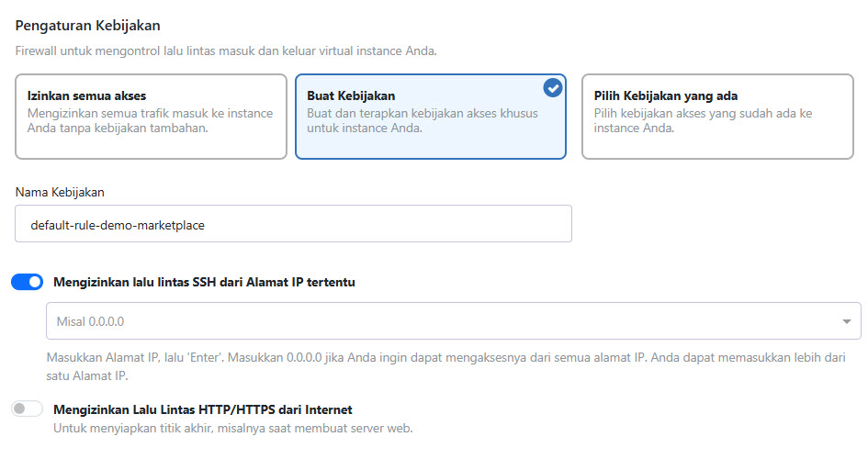The width and height of the screenshot is (868, 459).
Task: Click blank space inside the policy name field
Action: coord(413,224)
